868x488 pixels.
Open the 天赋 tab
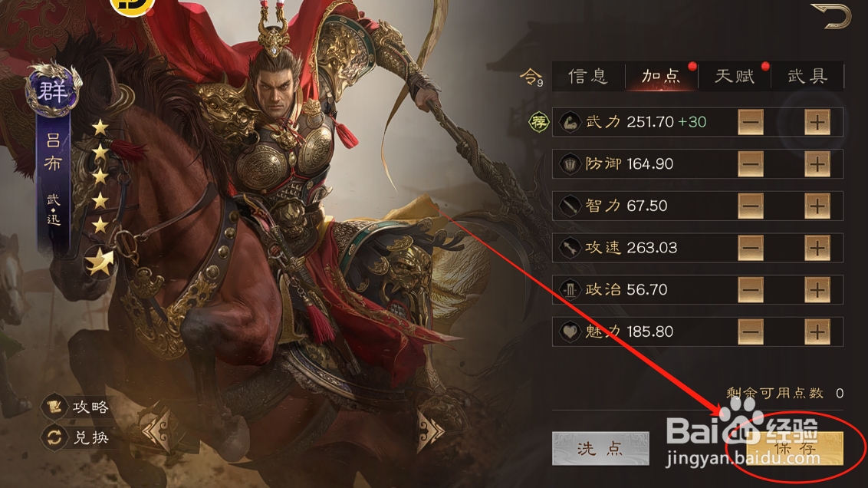[x=735, y=76]
